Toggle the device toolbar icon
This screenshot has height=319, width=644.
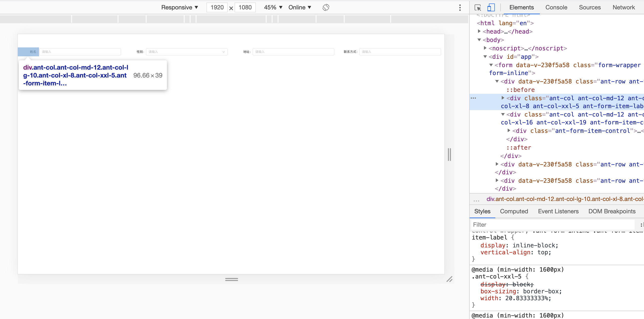(491, 7)
